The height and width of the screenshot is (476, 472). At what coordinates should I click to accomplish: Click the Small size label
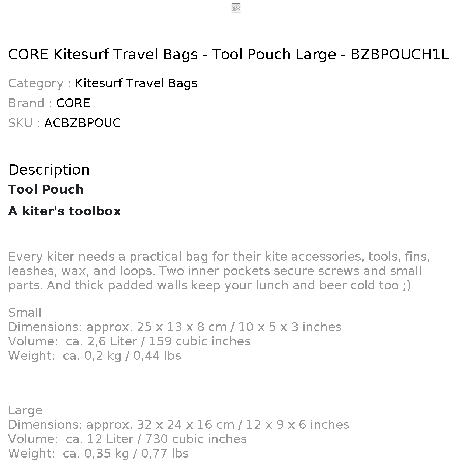click(x=25, y=313)
